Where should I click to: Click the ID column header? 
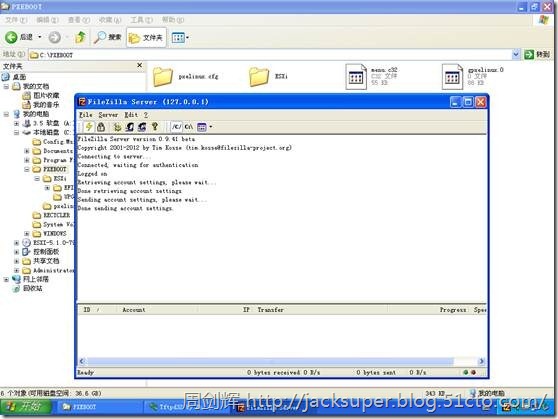pyautogui.click(x=97, y=310)
